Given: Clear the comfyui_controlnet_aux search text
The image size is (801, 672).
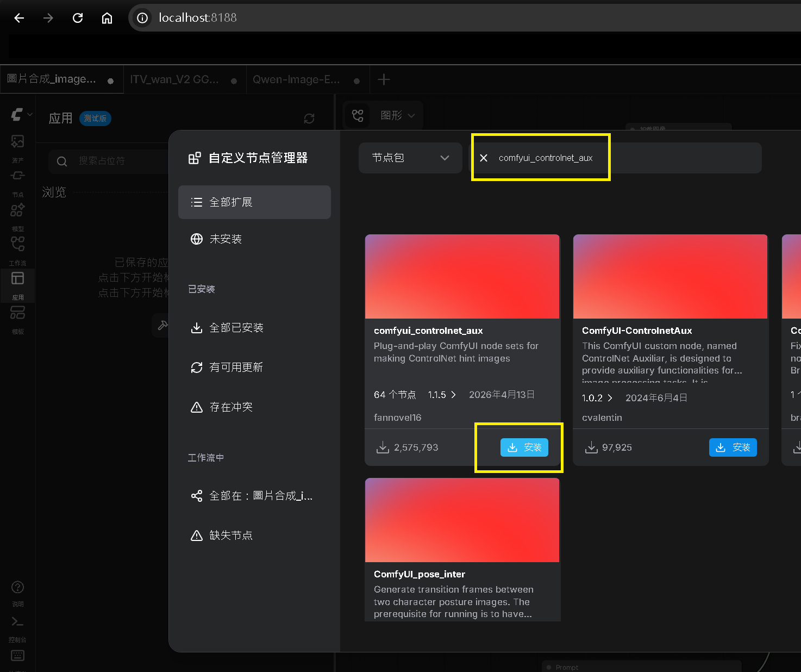Looking at the screenshot, I should tap(484, 158).
